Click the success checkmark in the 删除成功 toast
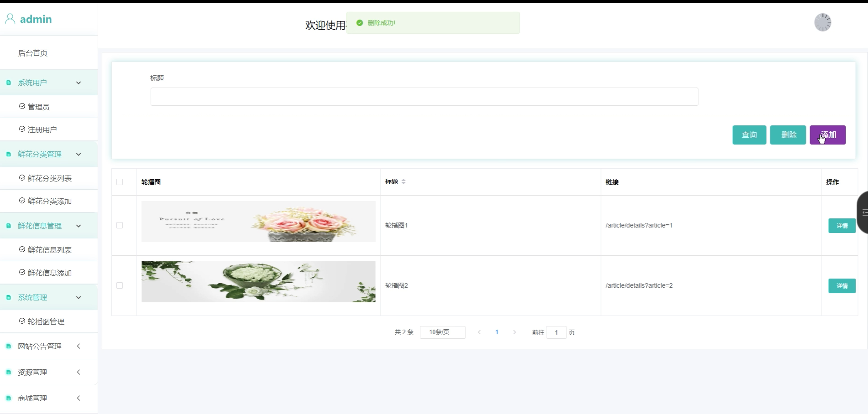Viewport: 868px width, 414px height. point(360,23)
